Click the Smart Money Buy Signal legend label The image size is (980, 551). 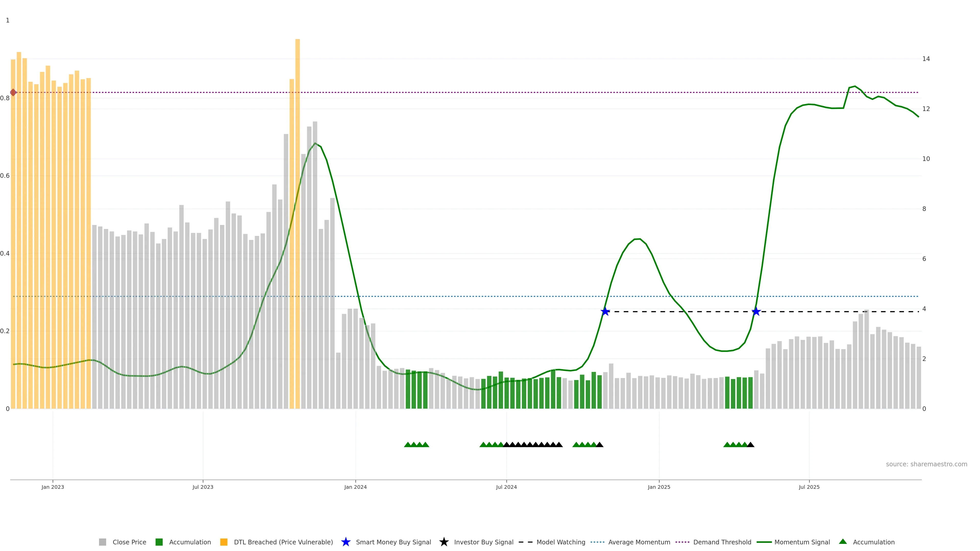click(393, 542)
